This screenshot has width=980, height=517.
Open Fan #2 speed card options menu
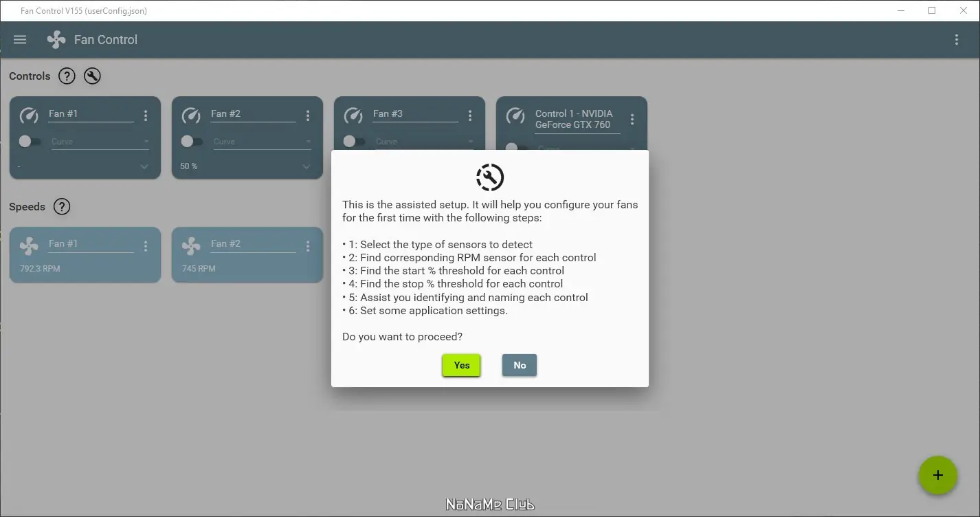coord(307,246)
